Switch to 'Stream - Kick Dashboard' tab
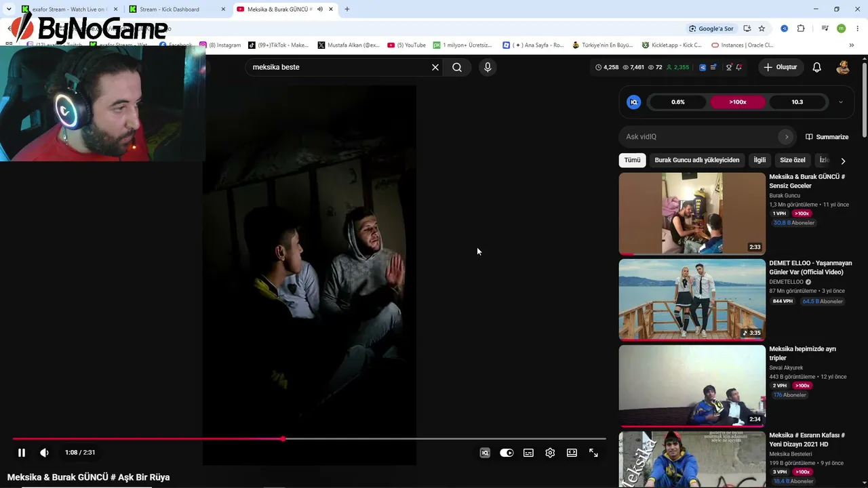 pyautogui.click(x=170, y=9)
